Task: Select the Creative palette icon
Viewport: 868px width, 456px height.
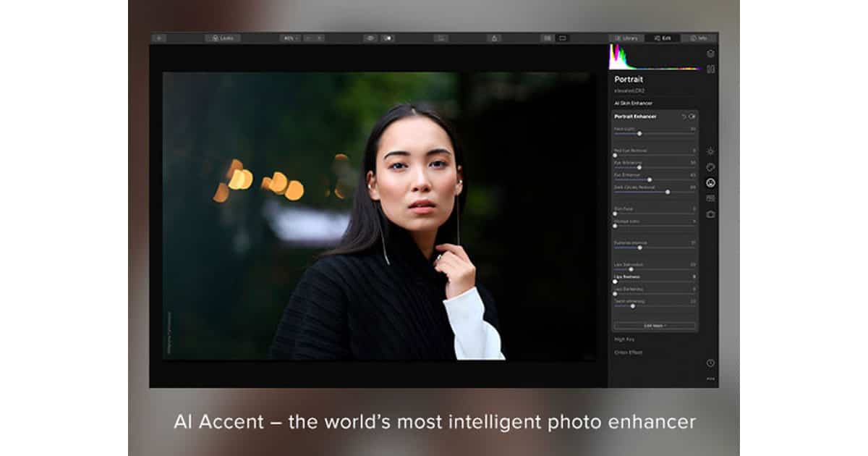Action: pyautogui.click(x=710, y=167)
